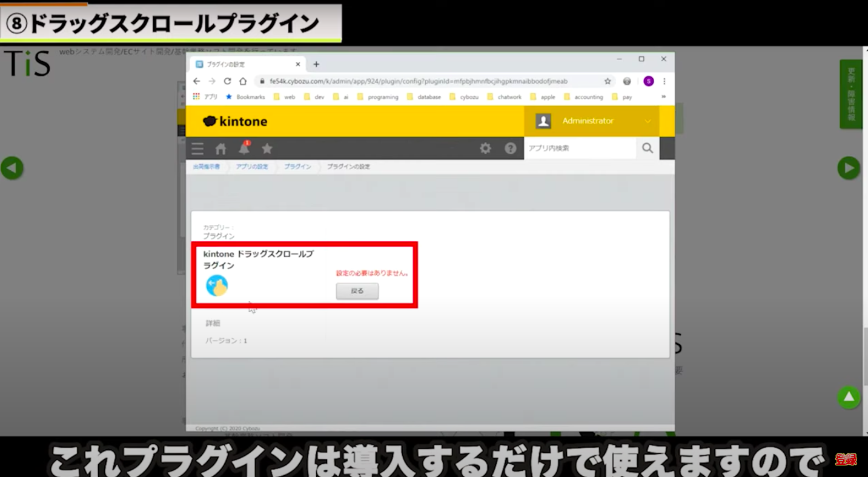
Task: Open a new browser tab
Action: (x=316, y=64)
